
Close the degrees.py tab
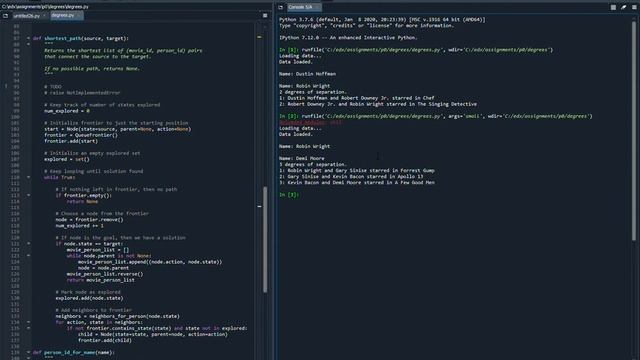[x=79, y=16]
